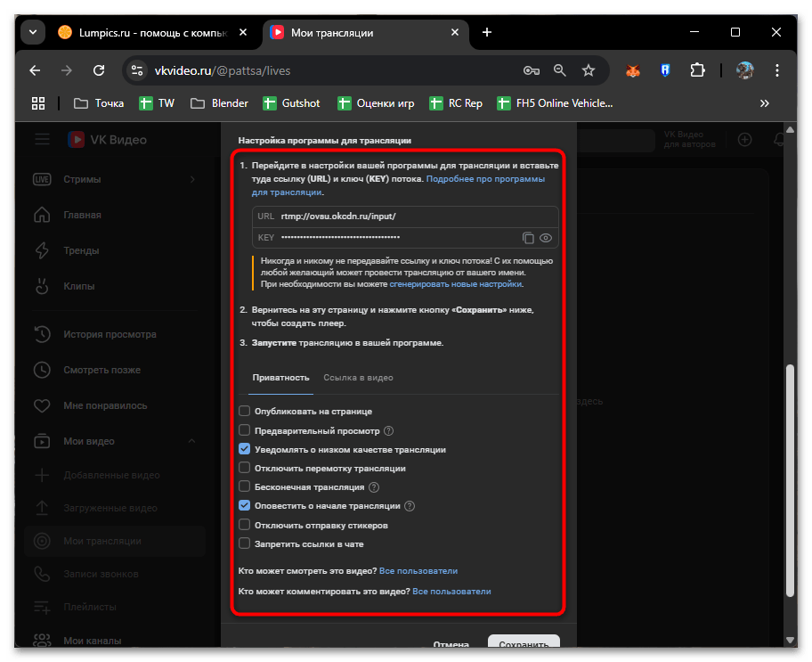The image size is (812, 662).
Task: Reveal the stream key with eye icon
Action: tap(546, 238)
